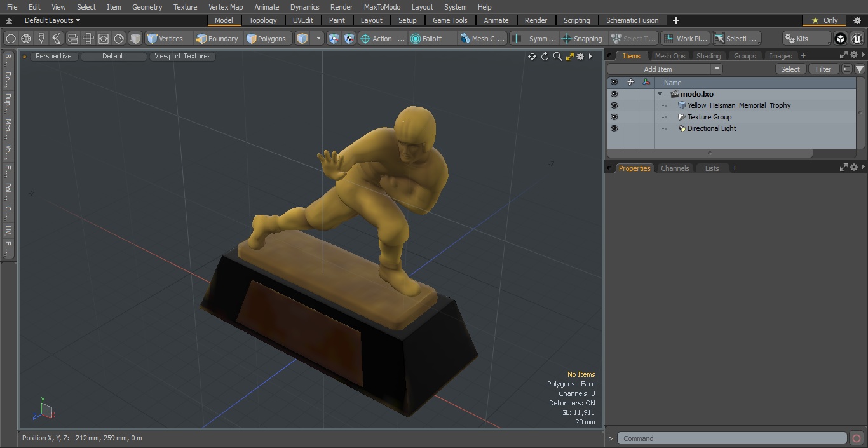The height and width of the screenshot is (448, 868).
Task: Click the red record circle beside Command
Action: tap(856, 438)
